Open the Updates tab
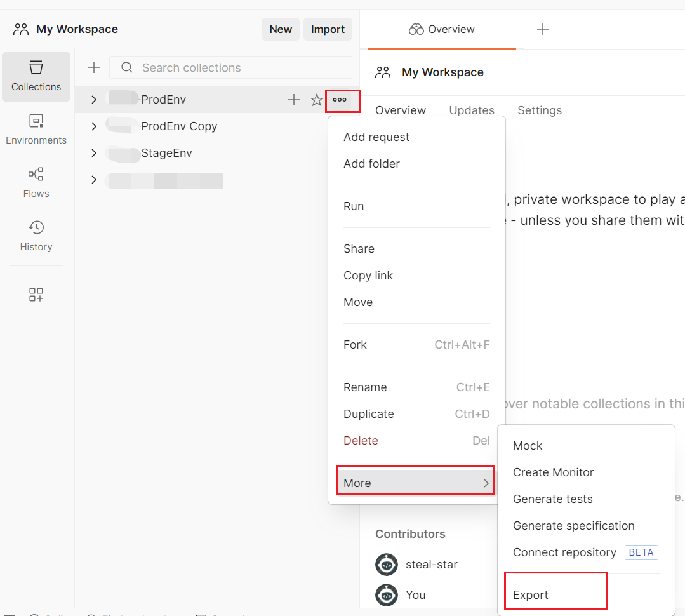 (472, 110)
